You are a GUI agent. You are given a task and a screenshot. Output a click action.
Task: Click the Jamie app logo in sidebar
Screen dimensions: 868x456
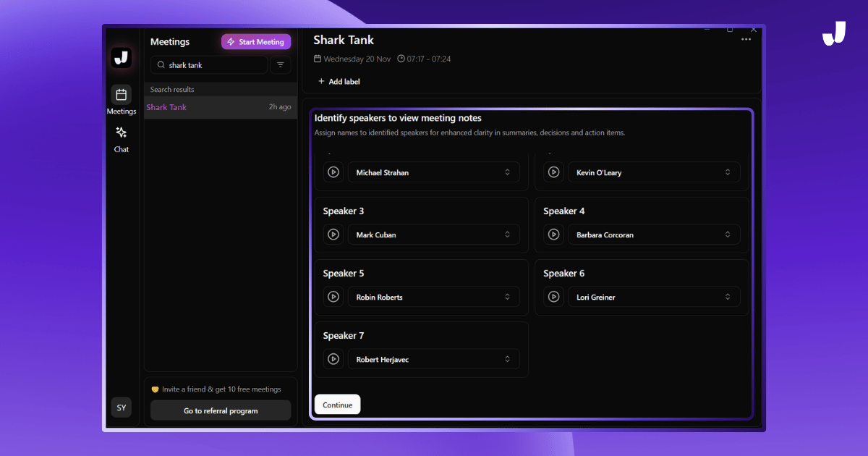(x=122, y=58)
